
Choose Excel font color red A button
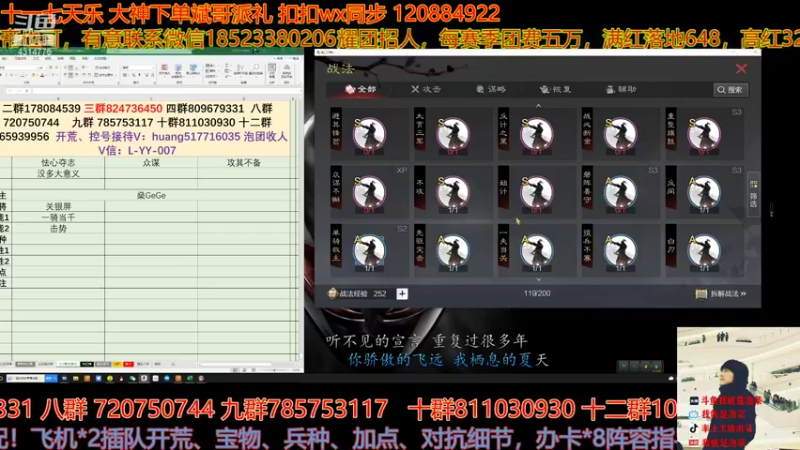[x=42, y=76]
